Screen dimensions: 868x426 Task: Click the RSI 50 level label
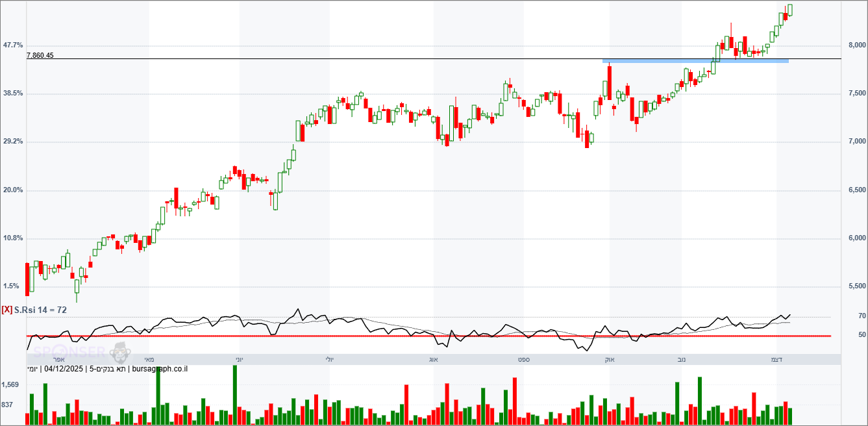point(862,335)
